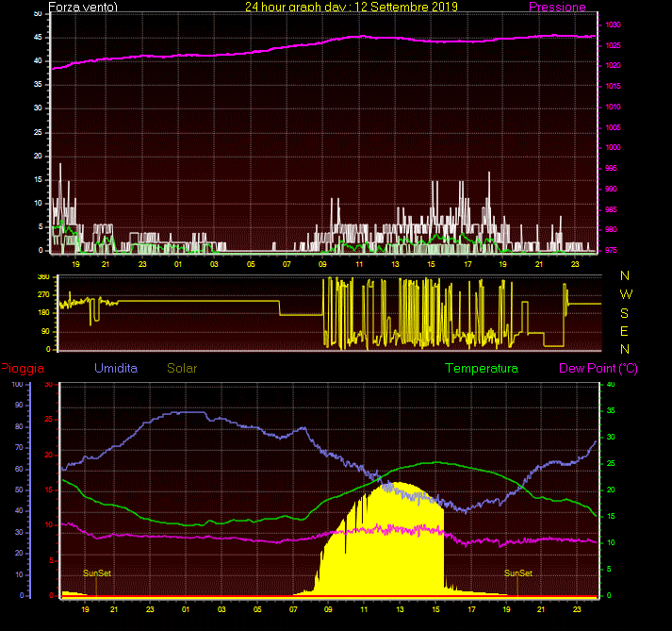Click the "Dew Point (°C)" legend label

(x=598, y=368)
